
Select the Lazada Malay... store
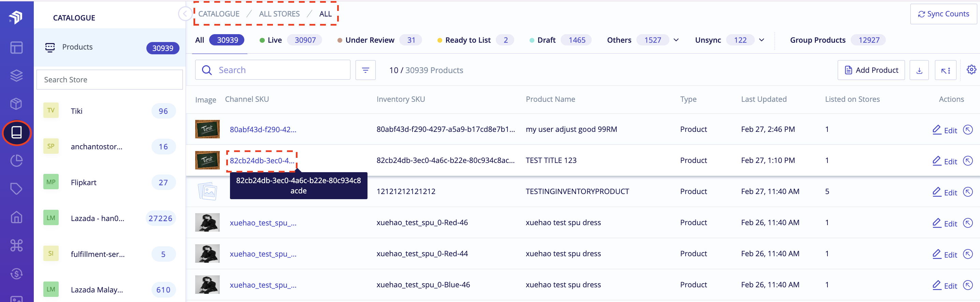110,290
